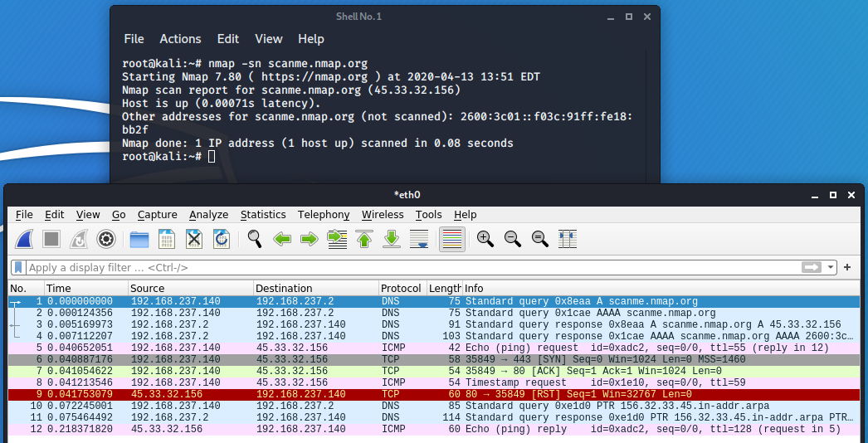
Task: Open terminal Actions menu
Action: tap(180, 39)
